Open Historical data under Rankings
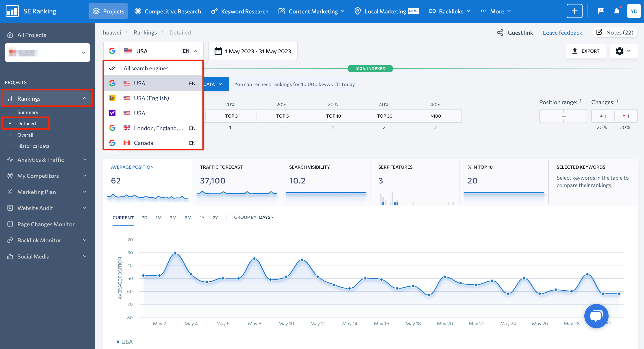 [x=33, y=146]
